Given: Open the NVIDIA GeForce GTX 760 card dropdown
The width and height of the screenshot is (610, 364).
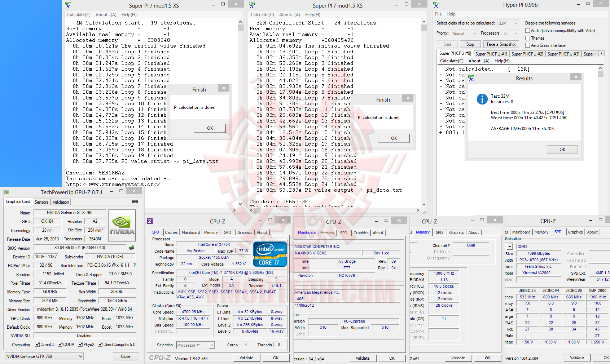Looking at the screenshot, I should pos(44,356).
